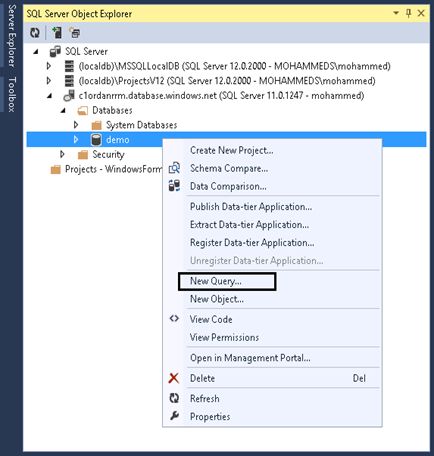Open the window position dropdown arrow
Screen dimensions: 434x456
[396, 13]
